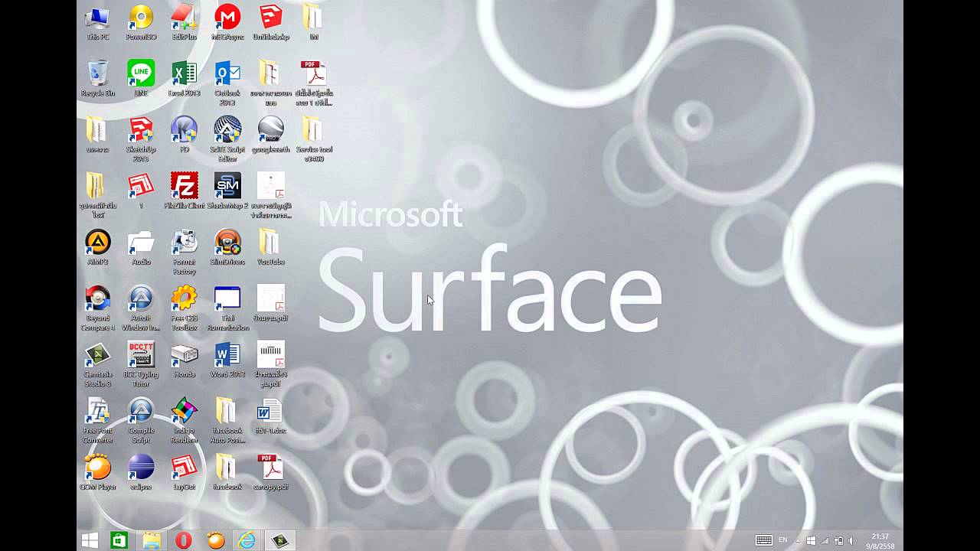Viewport: 980px width, 551px height.
Task: Launch Opera browser from the taskbar
Action: 183,540
